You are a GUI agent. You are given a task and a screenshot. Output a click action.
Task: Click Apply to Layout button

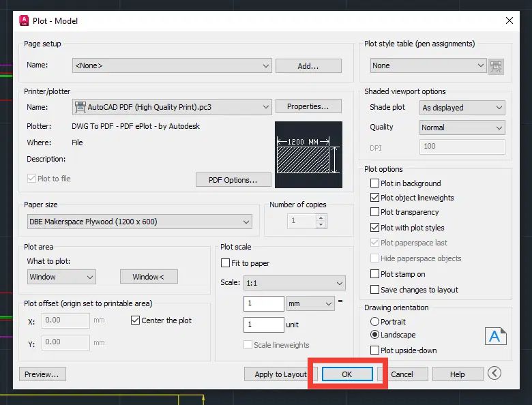click(280, 374)
